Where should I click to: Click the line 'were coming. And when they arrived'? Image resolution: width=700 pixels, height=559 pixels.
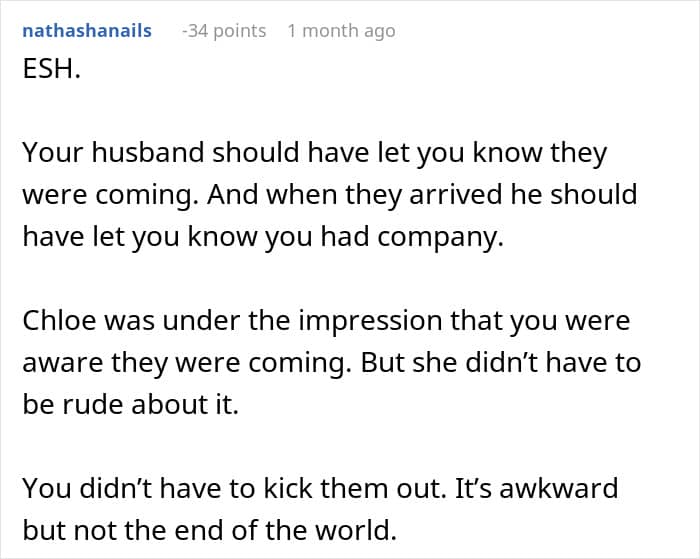330,195
